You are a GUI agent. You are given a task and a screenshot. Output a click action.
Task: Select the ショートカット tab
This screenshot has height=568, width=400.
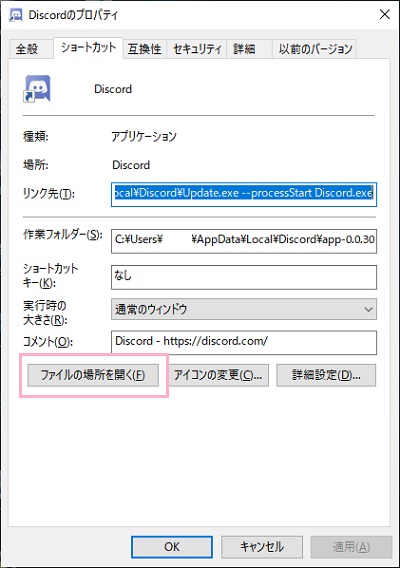88,47
